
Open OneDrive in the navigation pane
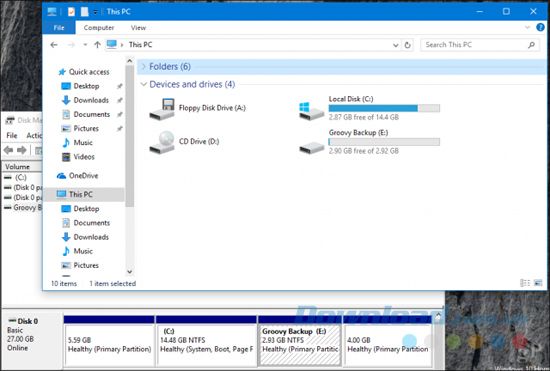pyautogui.click(x=83, y=176)
